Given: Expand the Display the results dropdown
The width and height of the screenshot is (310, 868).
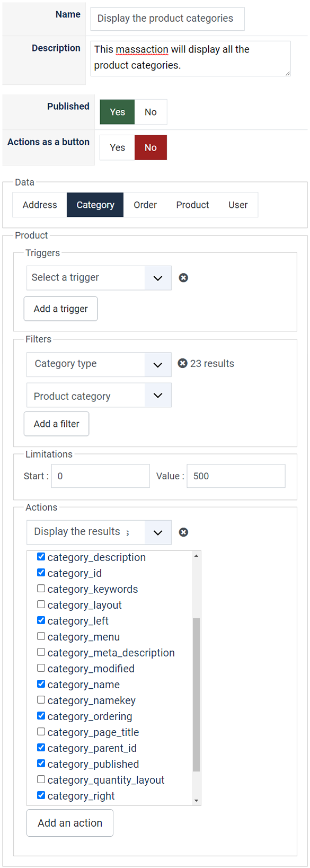Looking at the screenshot, I should tap(99, 532).
